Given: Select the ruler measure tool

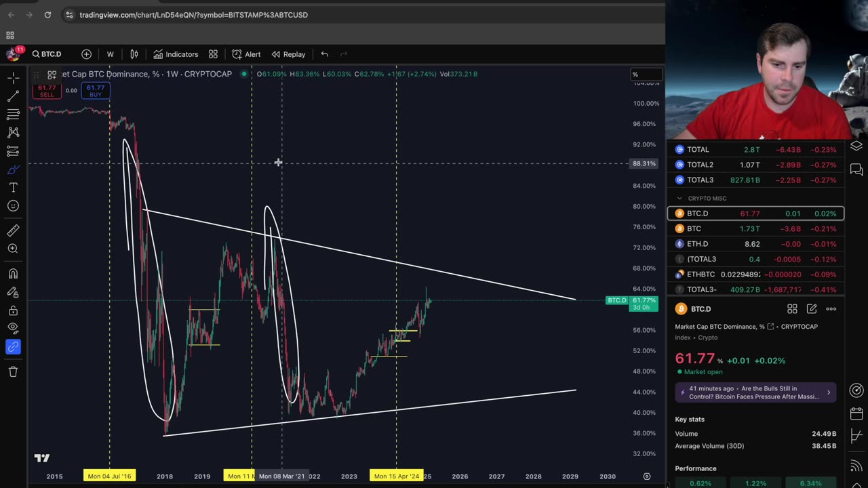Looking at the screenshot, I should pyautogui.click(x=13, y=230).
